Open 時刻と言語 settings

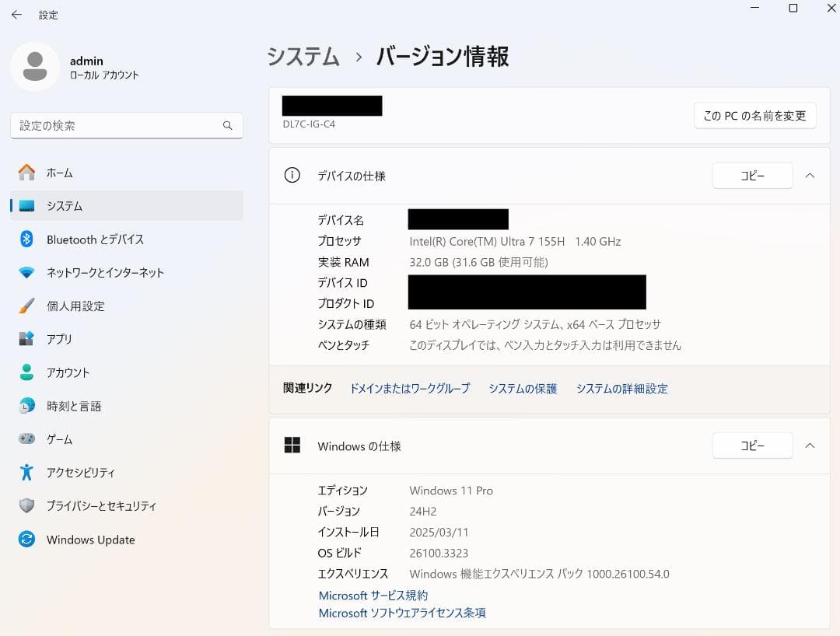tap(74, 406)
